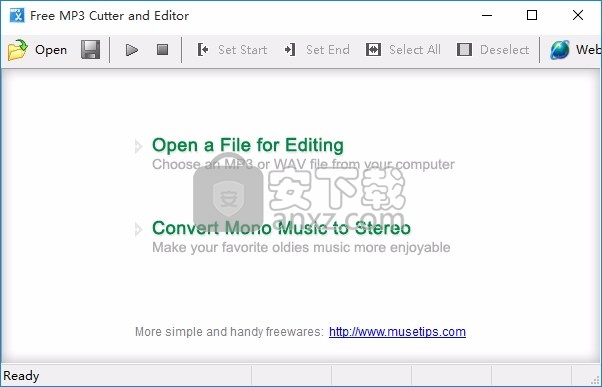Open a File for Editing link
This screenshot has height=387, width=602.
(248, 145)
